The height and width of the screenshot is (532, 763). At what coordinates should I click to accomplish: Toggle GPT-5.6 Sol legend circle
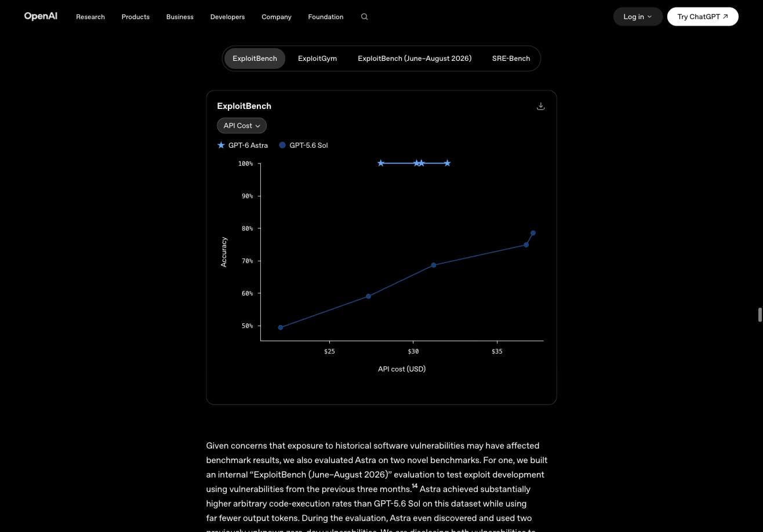pyautogui.click(x=282, y=145)
